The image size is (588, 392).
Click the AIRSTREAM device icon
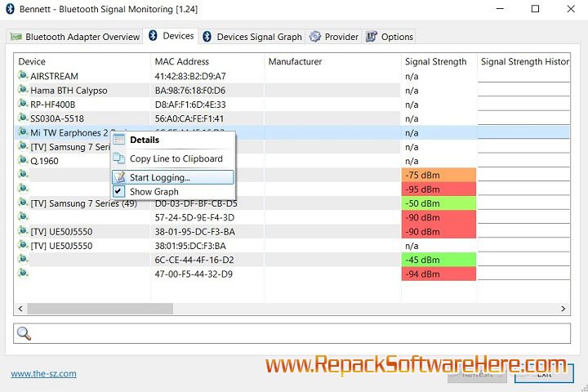(23, 75)
